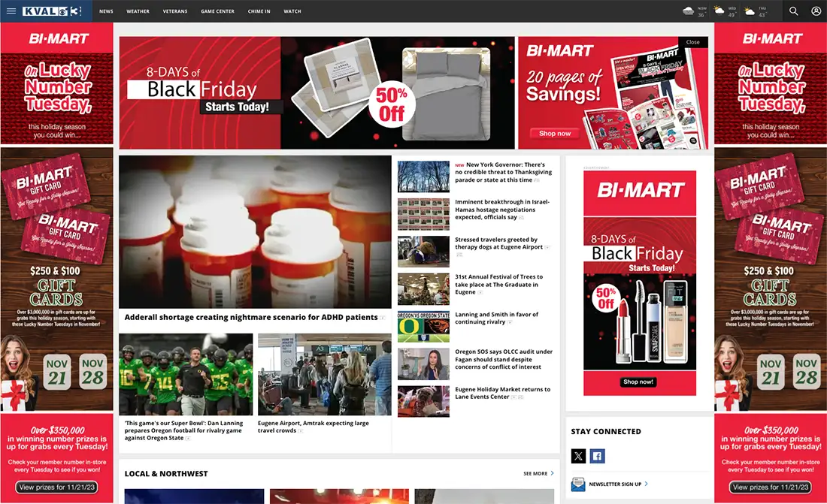Click Local & Northwest section heading
This screenshot has width=827, height=504.
coord(166,473)
